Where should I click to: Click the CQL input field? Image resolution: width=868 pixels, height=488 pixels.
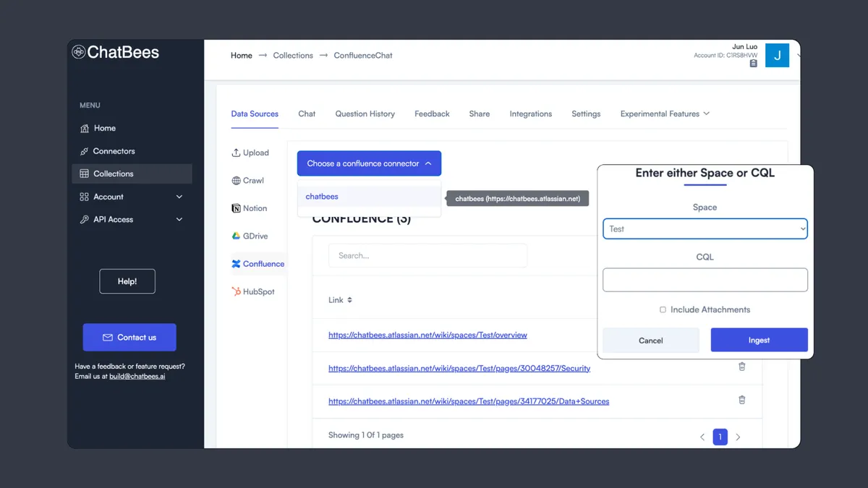[x=705, y=280]
